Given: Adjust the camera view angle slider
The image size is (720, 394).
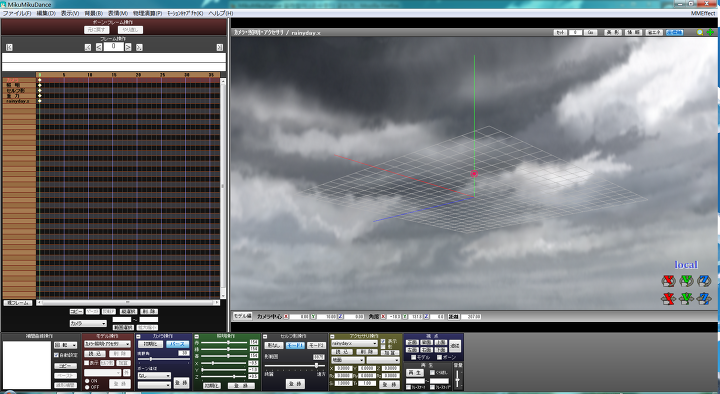Looking at the screenshot, I should 163,359.
